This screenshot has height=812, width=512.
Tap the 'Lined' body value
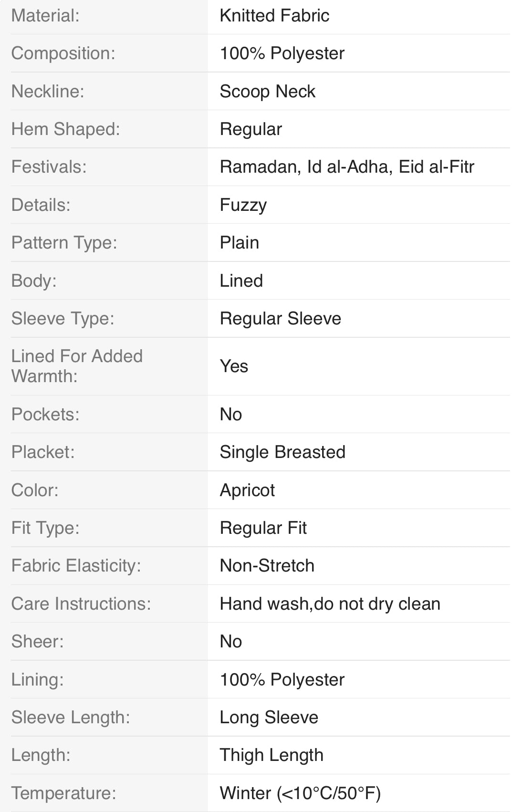coord(241,281)
